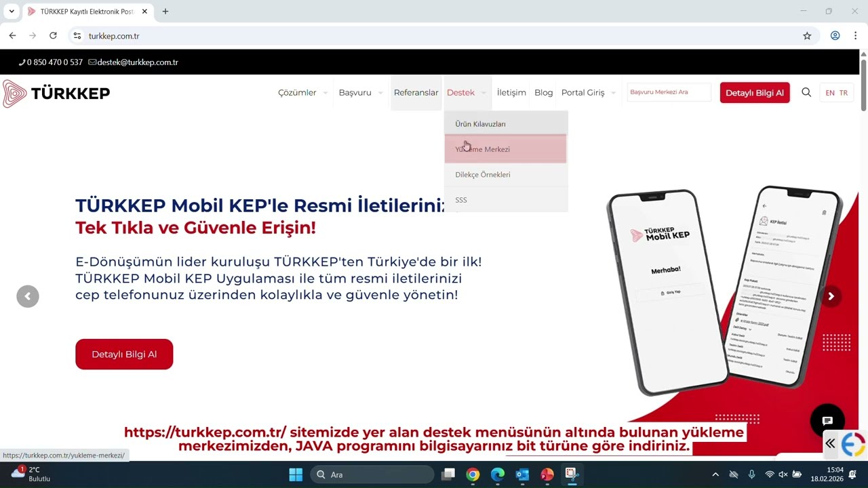Click the browser back arrow

12,36
